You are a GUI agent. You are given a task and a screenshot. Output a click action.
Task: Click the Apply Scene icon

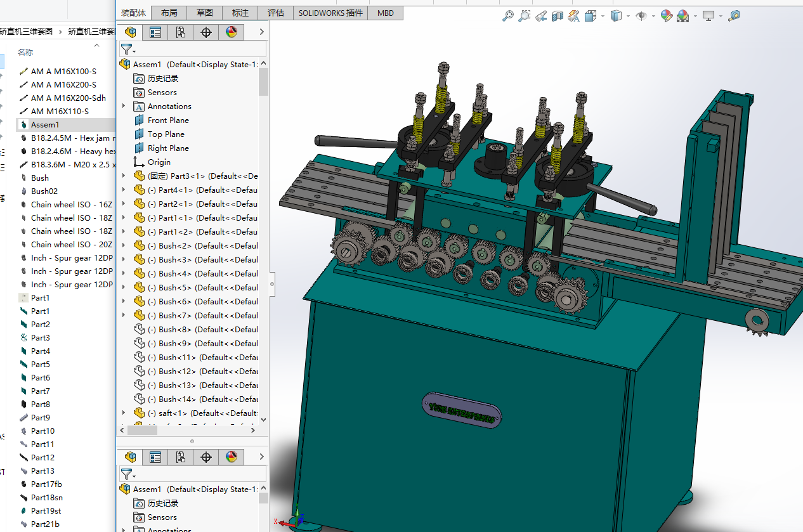tap(682, 16)
